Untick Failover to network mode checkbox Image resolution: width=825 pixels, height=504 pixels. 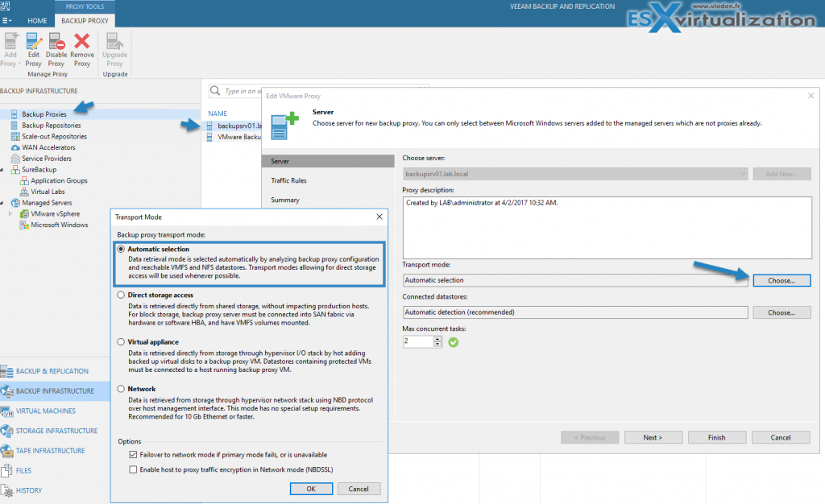click(x=133, y=455)
